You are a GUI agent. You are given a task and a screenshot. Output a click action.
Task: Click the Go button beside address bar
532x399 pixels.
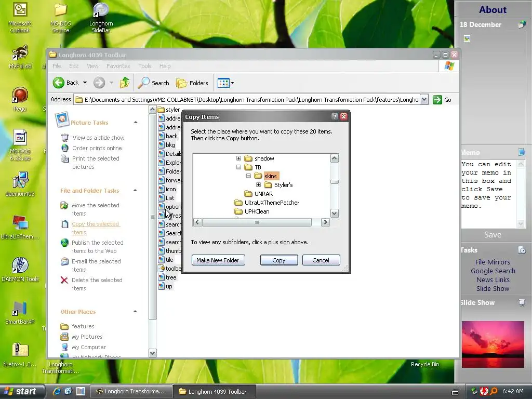[x=442, y=100]
